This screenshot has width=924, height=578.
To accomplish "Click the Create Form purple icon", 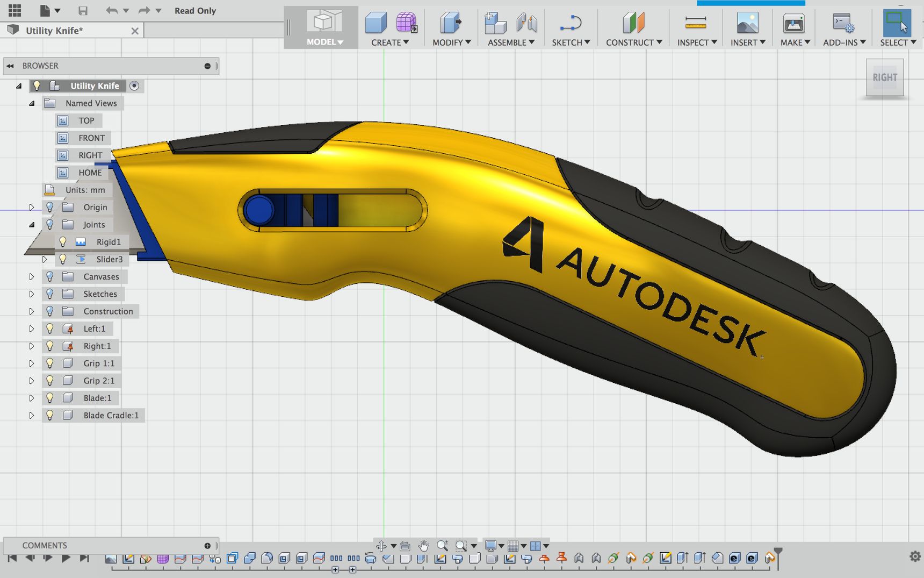I will [x=406, y=23].
